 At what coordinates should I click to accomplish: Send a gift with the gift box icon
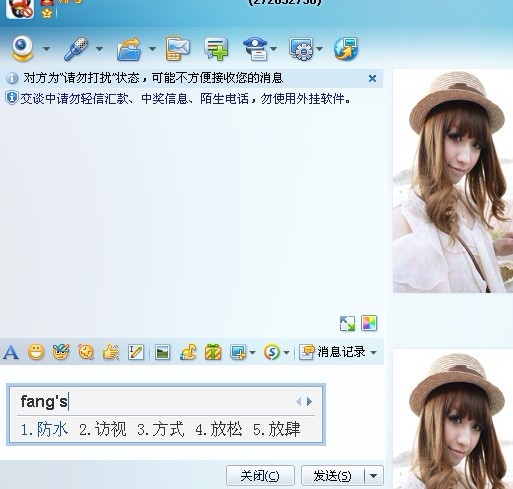tap(213, 352)
